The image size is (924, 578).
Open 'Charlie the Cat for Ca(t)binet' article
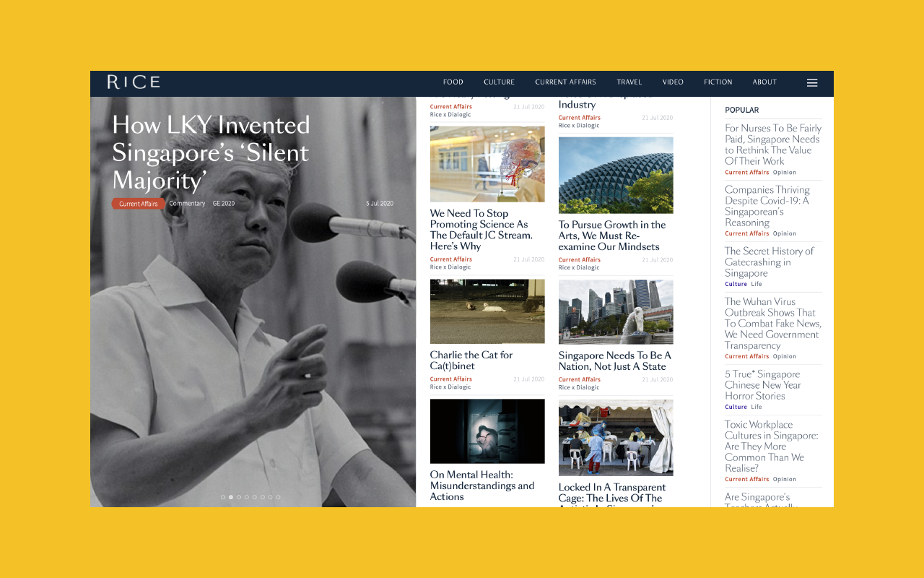coord(471,361)
